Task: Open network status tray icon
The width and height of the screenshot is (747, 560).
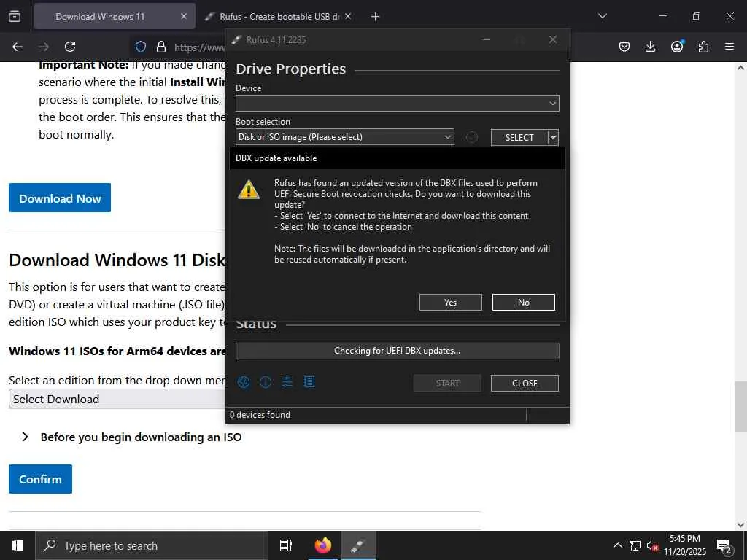Action: [x=635, y=545]
